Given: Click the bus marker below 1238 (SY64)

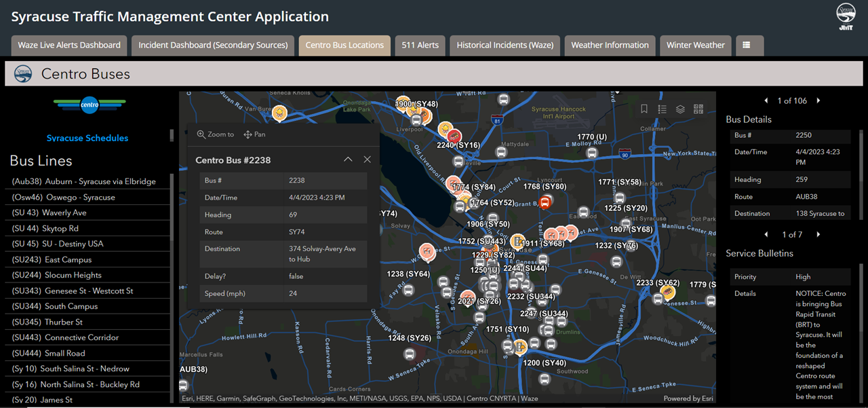Looking at the screenshot, I should (408, 291).
